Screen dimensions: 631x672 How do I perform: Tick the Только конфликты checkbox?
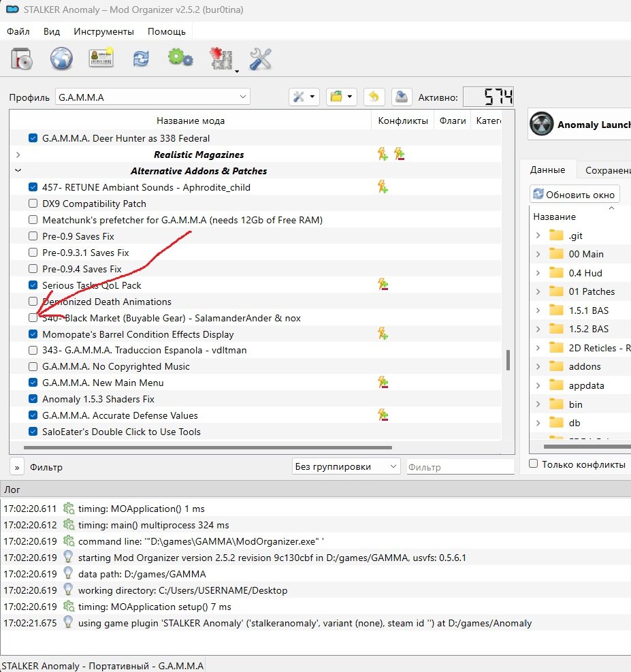tap(534, 464)
